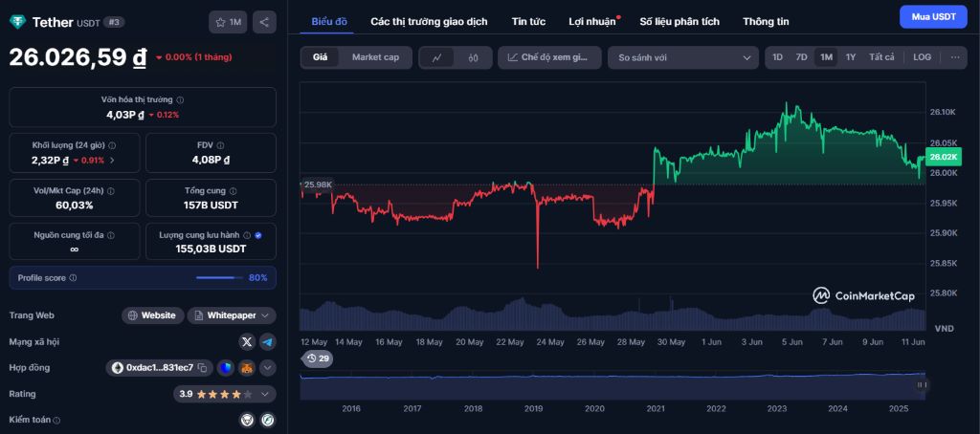Open the Tether Website link
Image resolution: width=980 pixels, height=434 pixels.
pos(152,315)
